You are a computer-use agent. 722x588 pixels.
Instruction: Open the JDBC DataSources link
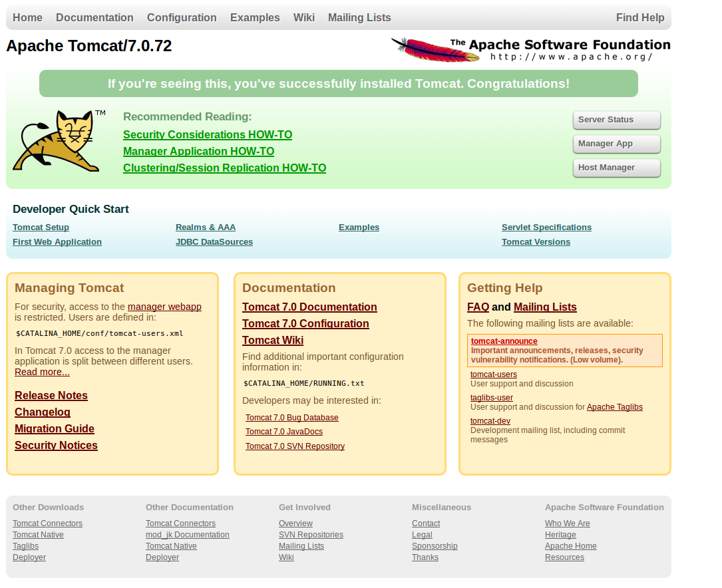click(x=214, y=242)
